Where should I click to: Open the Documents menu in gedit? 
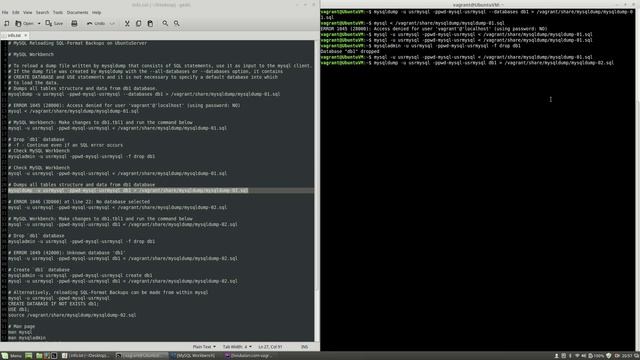coord(77,13)
